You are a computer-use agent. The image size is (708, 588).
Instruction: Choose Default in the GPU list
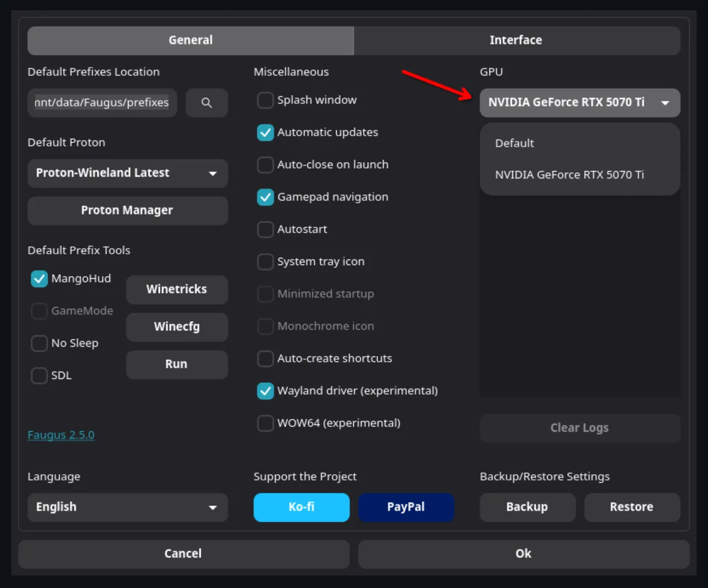[x=580, y=143]
